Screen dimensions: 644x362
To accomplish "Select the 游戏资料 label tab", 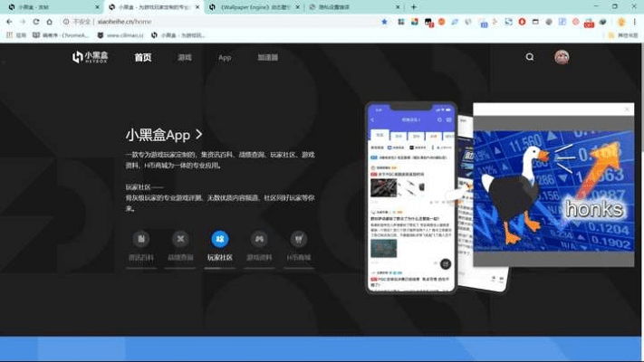I will click(259, 258).
